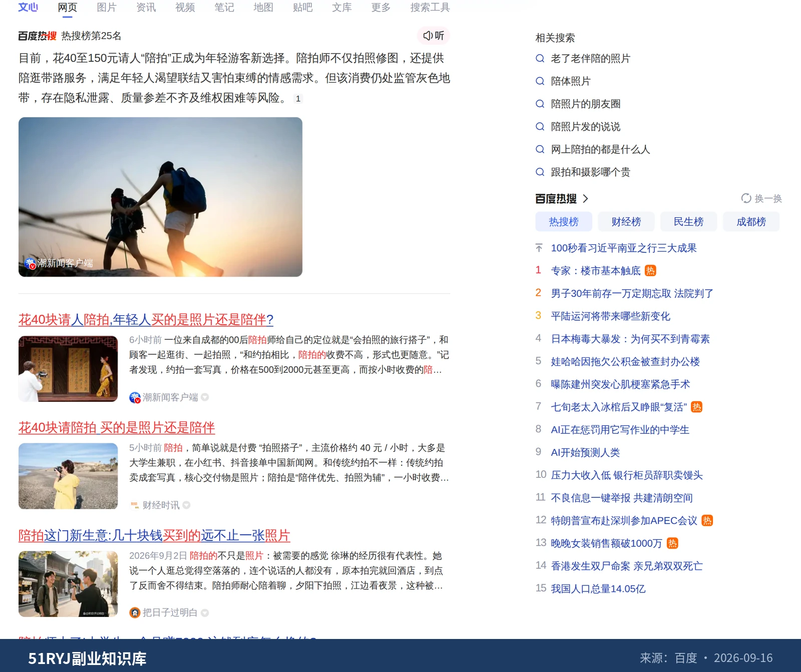Open thumbnail of woman photographing on beach
Screen dimensions: 801x672
(68, 476)
